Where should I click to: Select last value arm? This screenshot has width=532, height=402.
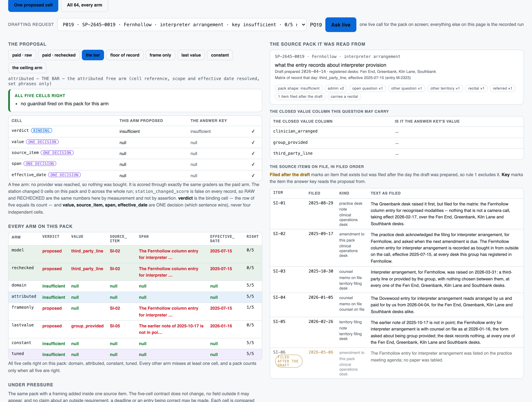tap(191, 55)
